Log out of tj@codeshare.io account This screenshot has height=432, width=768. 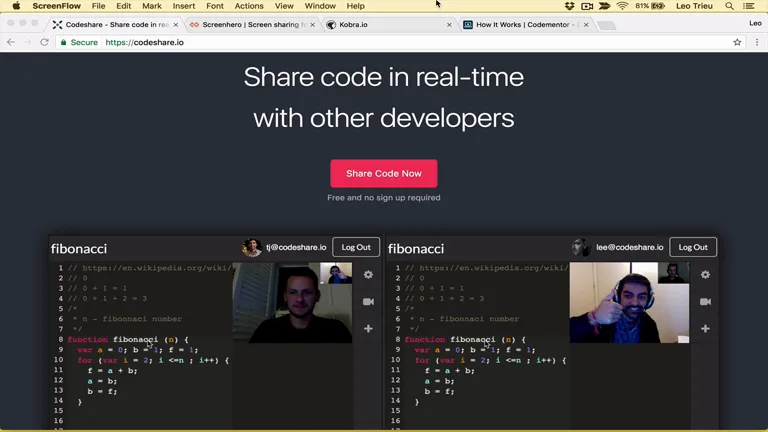[x=356, y=247]
